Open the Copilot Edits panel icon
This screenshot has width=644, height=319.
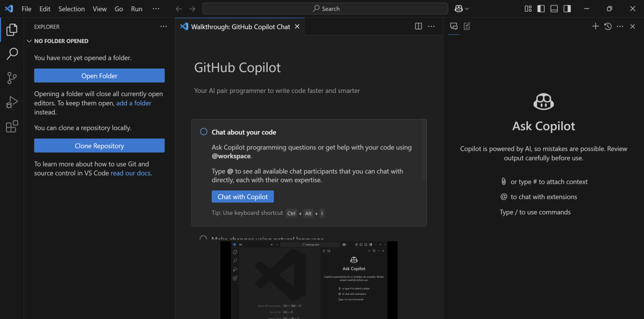[x=467, y=26]
